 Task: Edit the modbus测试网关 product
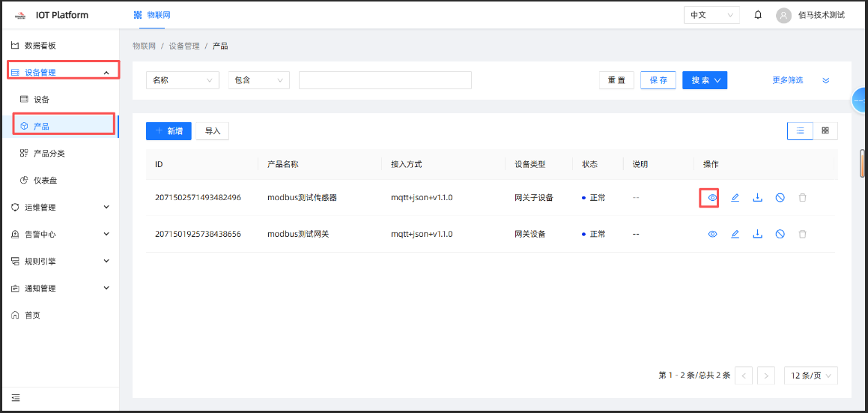click(x=735, y=234)
